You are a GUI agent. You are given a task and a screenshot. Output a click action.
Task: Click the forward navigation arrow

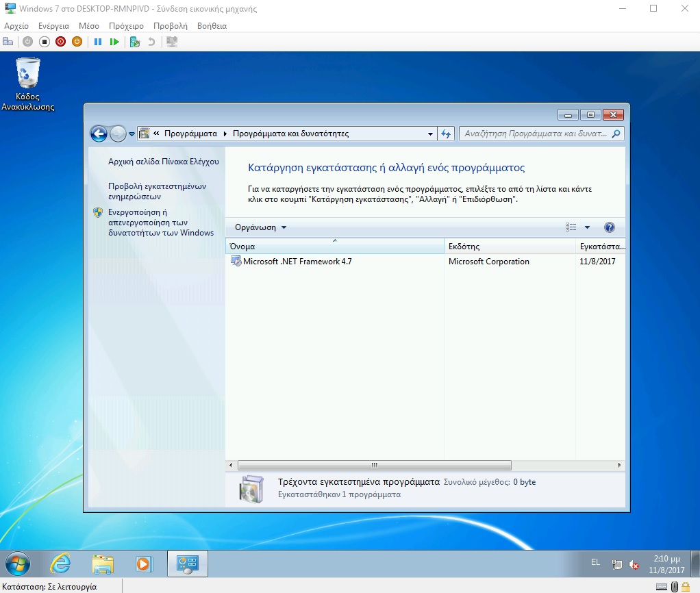(117, 134)
